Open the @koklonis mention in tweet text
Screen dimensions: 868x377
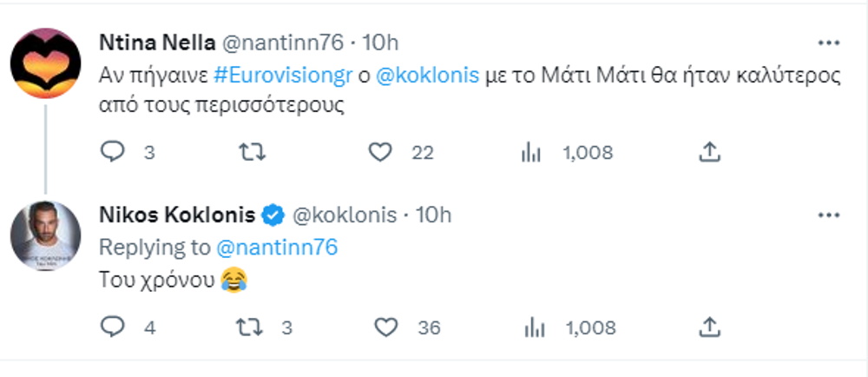pos(428,75)
